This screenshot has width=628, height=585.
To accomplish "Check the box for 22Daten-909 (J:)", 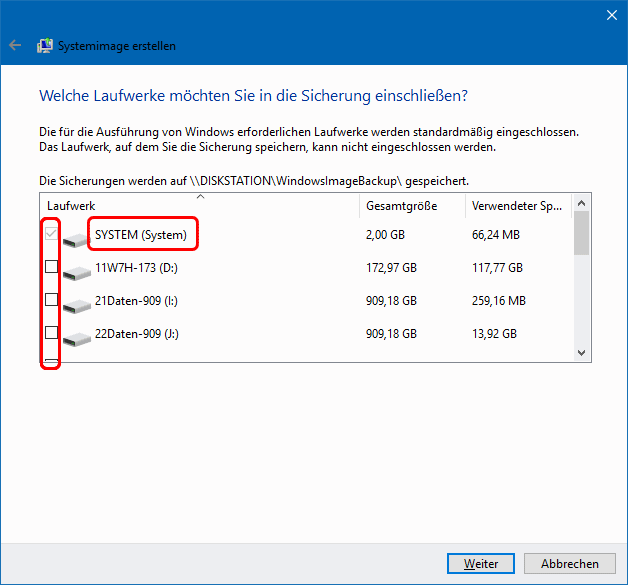I will (x=51, y=332).
